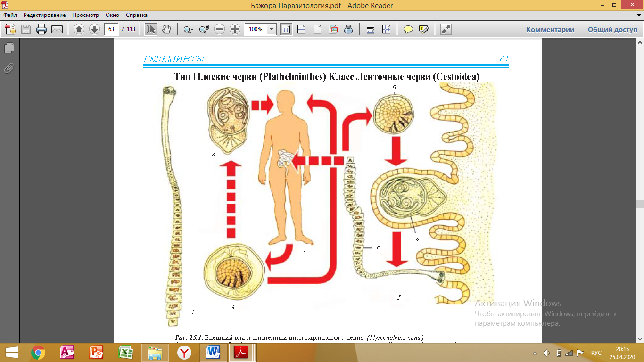Click the Save file icon
Viewport: 644px width, 362px height.
click(26, 29)
